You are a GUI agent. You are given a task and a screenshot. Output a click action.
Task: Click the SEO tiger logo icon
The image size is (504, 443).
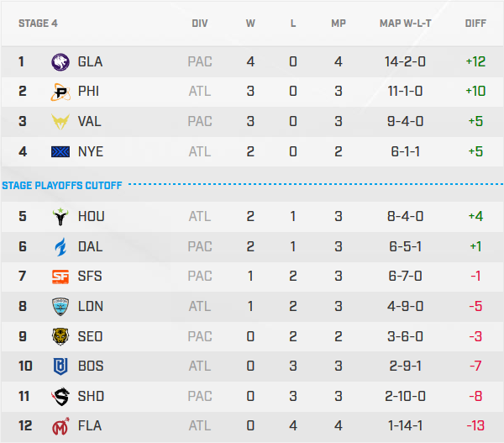click(x=61, y=336)
